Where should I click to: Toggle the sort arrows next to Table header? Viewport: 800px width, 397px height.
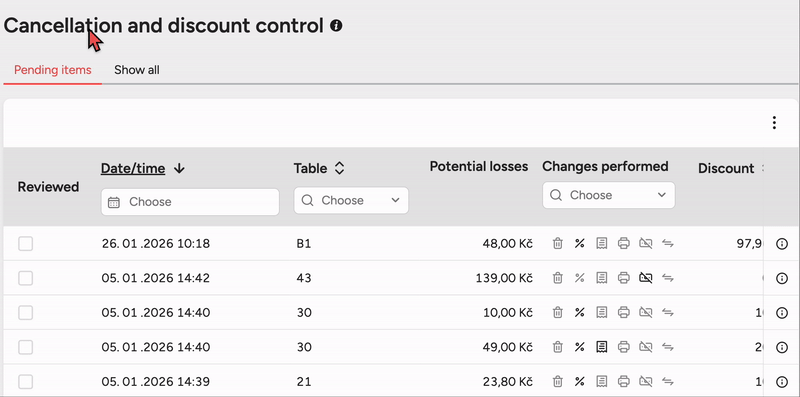point(339,168)
